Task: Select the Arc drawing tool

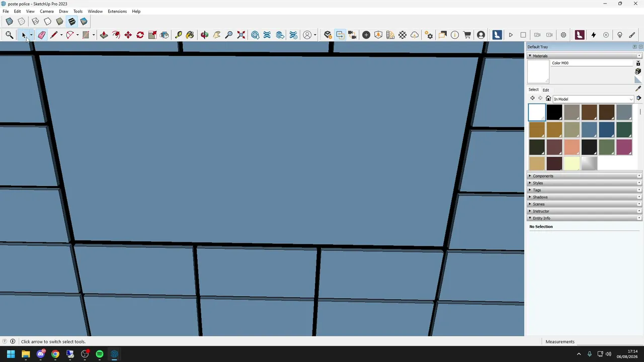Action: 70,35
